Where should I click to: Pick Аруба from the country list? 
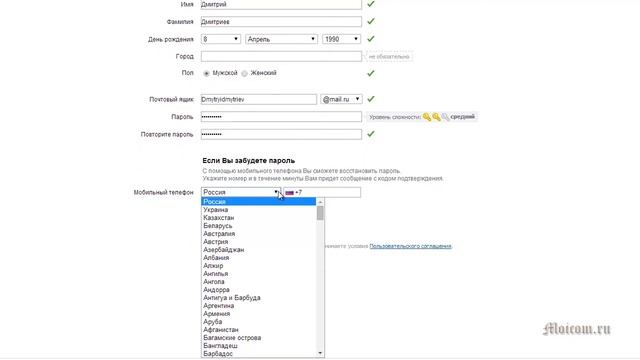(x=259, y=322)
